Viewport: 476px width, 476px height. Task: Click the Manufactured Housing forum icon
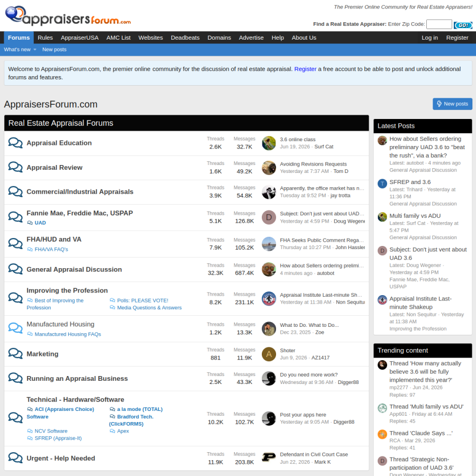point(15,328)
